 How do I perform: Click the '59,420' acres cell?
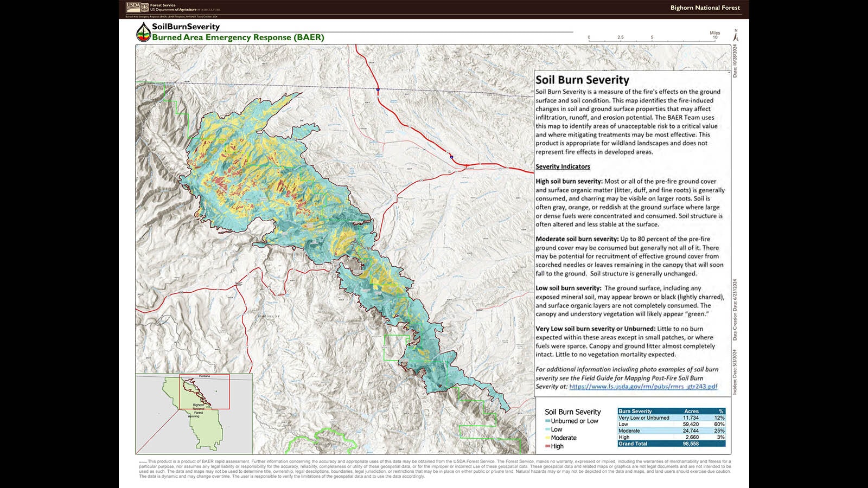click(691, 424)
